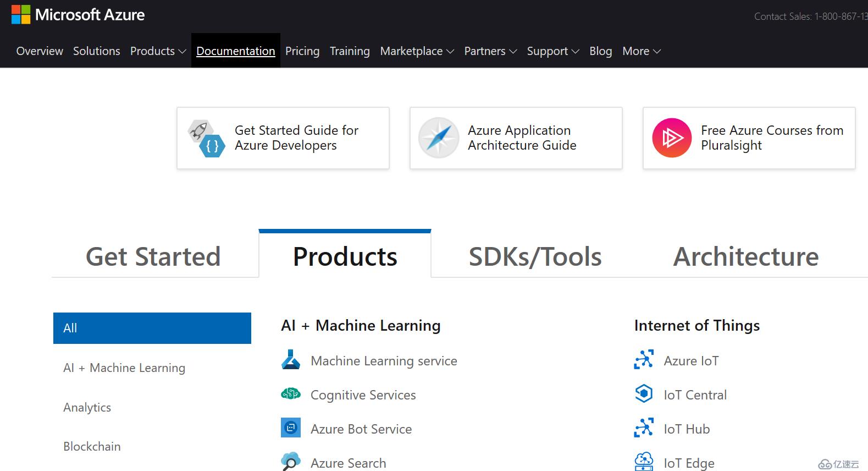Open the IoT Edge link
This screenshot has height=471, width=868.
point(689,463)
